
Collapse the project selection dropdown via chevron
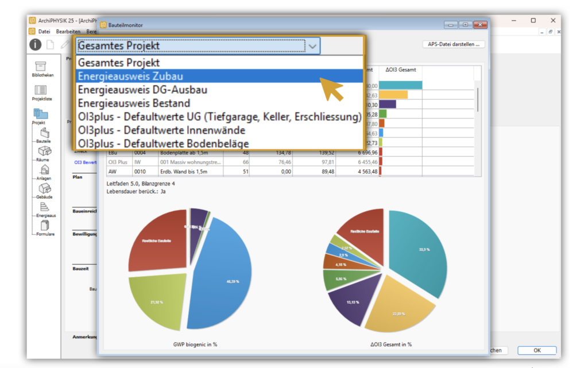pyautogui.click(x=313, y=46)
